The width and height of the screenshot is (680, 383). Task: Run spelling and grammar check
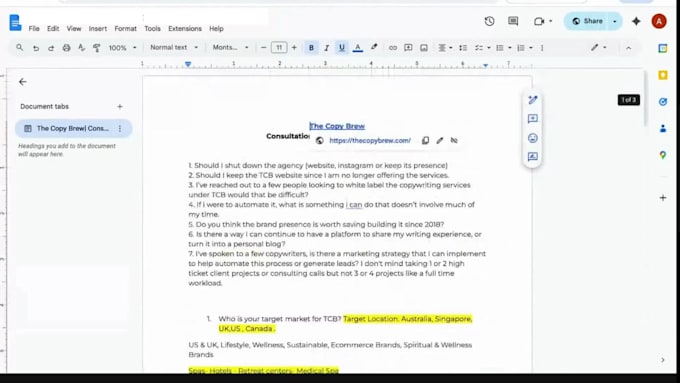82,48
